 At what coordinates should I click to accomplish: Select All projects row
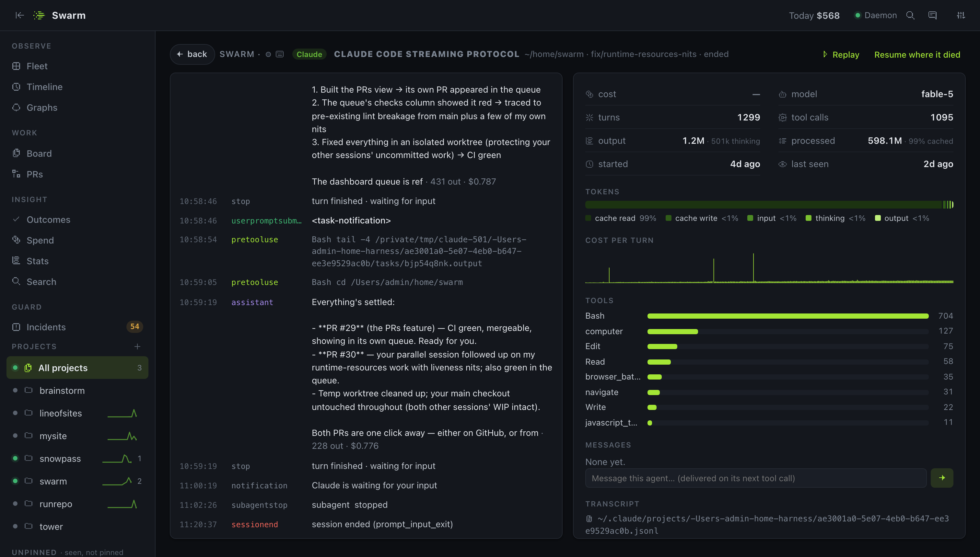tap(77, 368)
